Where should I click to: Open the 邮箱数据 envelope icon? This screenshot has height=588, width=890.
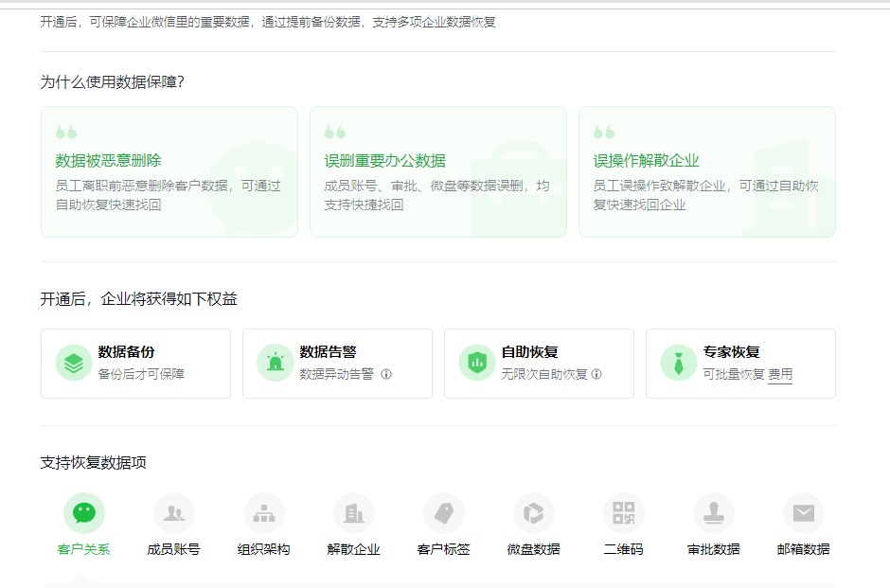pyautogui.click(x=804, y=513)
